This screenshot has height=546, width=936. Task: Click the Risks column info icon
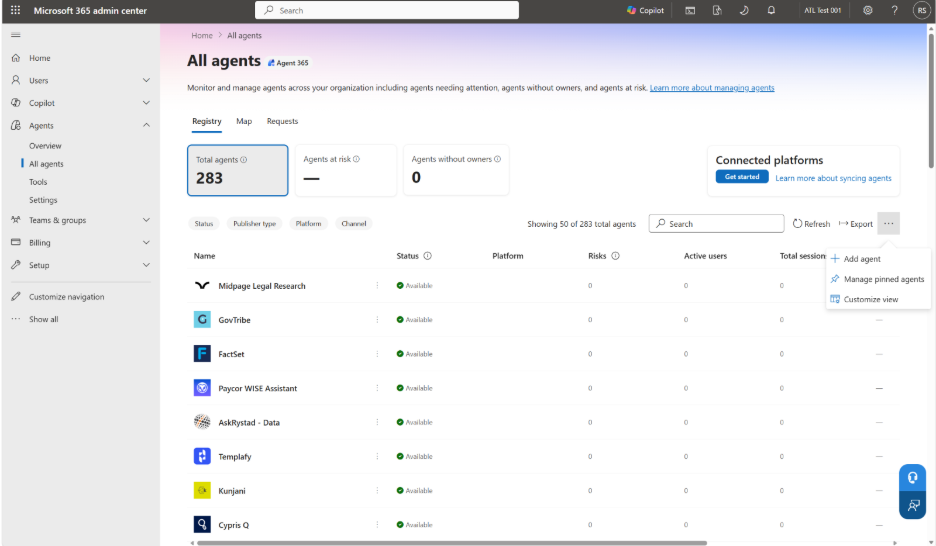(615, 255)
